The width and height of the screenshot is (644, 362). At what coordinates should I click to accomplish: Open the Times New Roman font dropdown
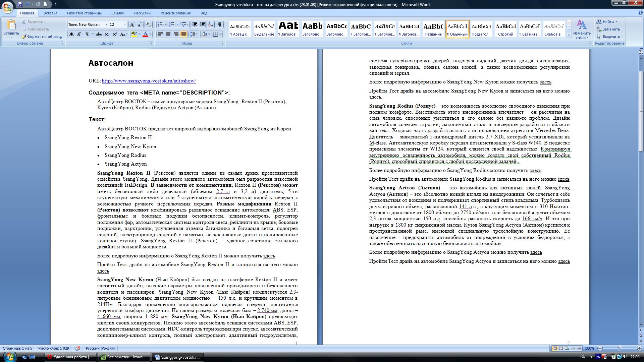coord(106,24)
